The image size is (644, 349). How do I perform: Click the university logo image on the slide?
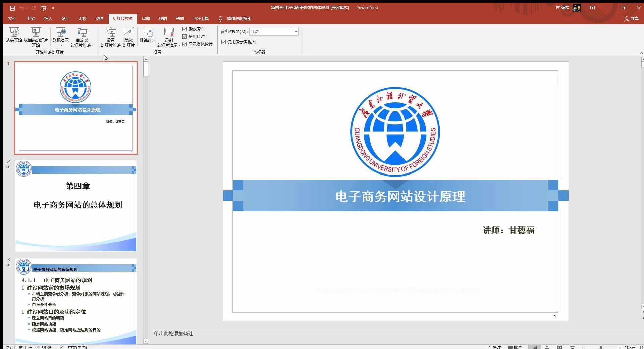click(x=395, y=132)
